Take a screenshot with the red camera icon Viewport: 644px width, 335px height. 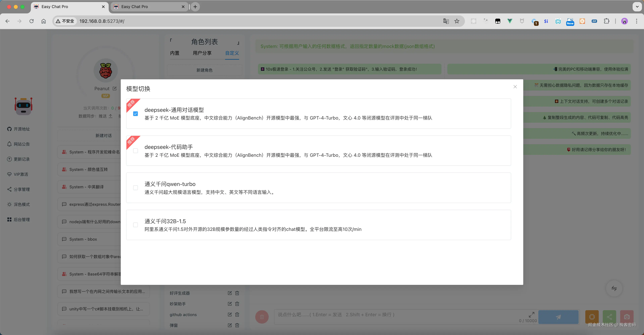pyautogui.click(x=627, y=317)
